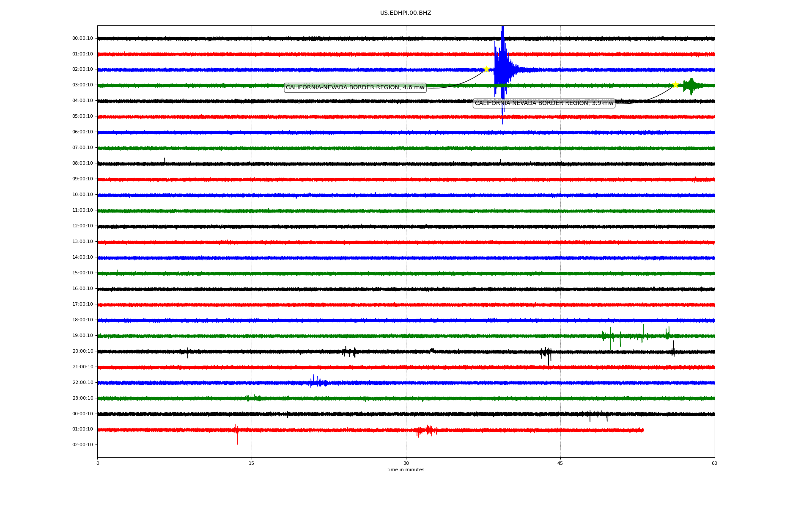Screen dimensions: 812x508
Task: Click the 19:00:10 time label
Action: tap(82, 336)
